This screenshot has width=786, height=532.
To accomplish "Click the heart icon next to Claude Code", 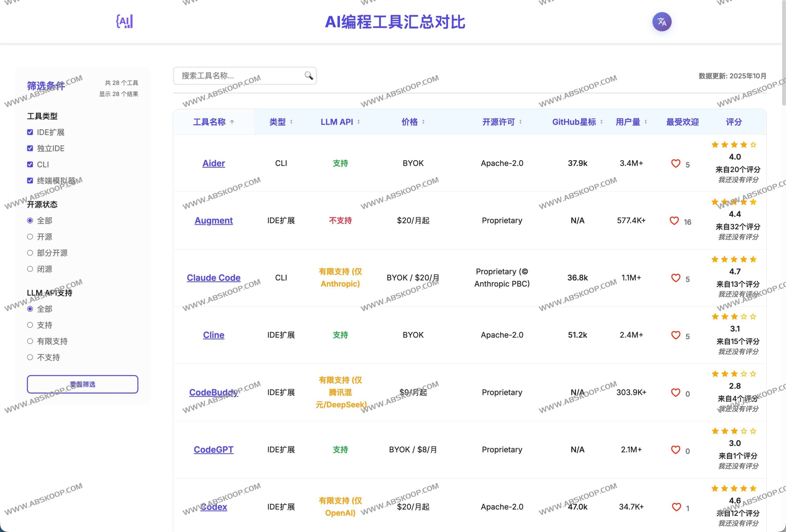I will (x=676, y=278).
